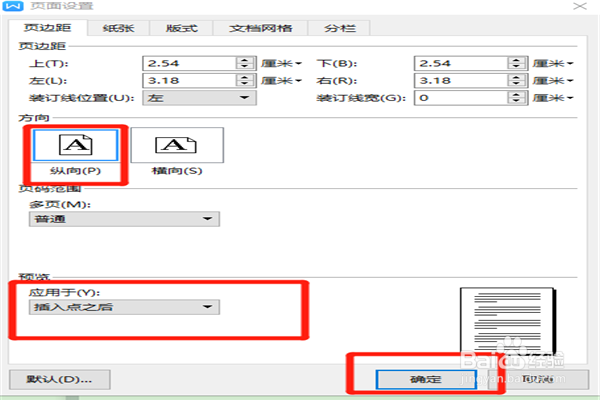
Task: Adjust the 装订线宽(G) spinner
Action: click(517, 98)
